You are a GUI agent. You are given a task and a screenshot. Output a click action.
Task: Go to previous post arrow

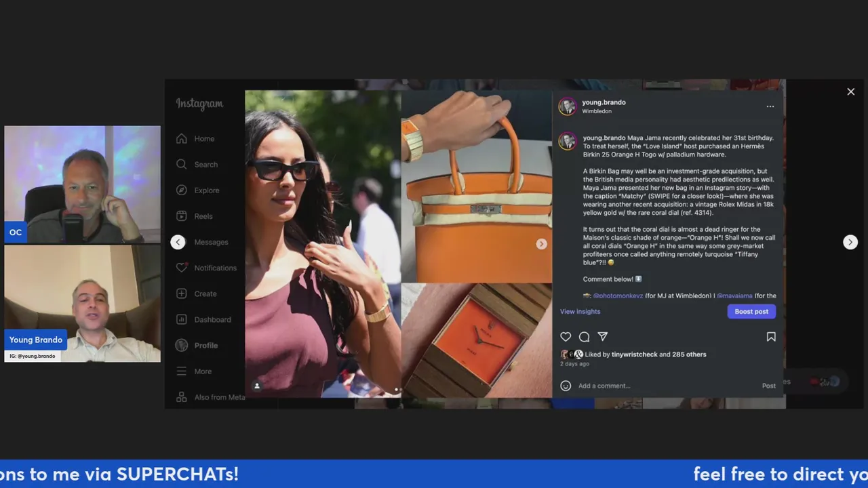click(x=178, y=242)
